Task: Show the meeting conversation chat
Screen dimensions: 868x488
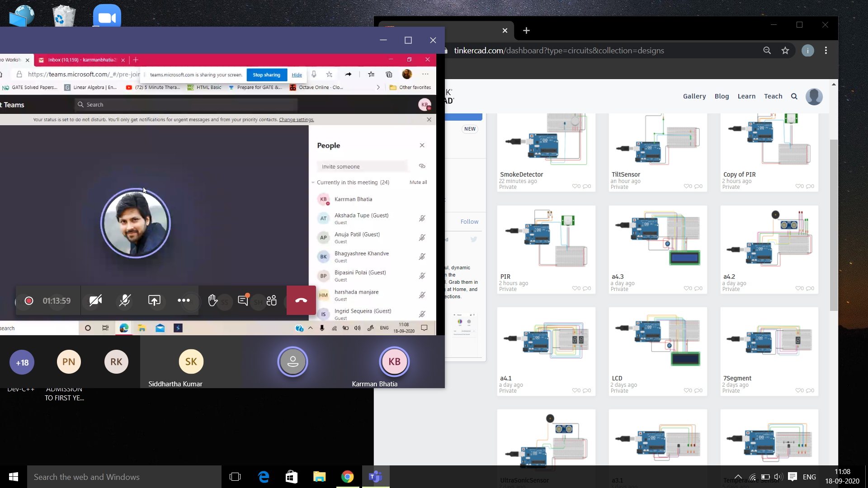Action: click(243, 300)
